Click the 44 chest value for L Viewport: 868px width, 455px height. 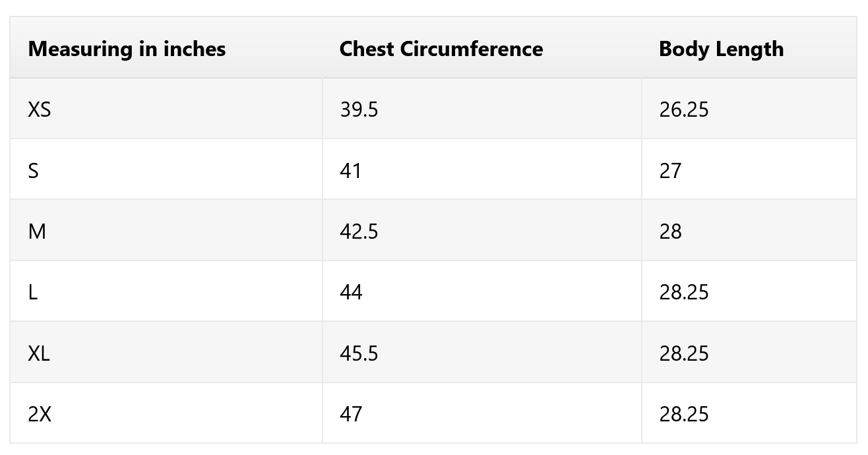tap(351, 292)
